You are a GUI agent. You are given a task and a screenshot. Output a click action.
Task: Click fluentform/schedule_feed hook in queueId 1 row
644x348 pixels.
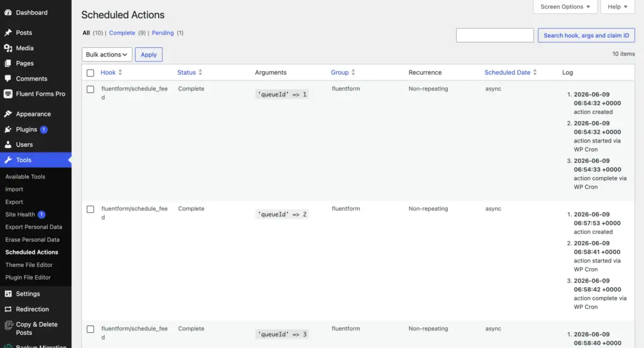tap(135, 93)
